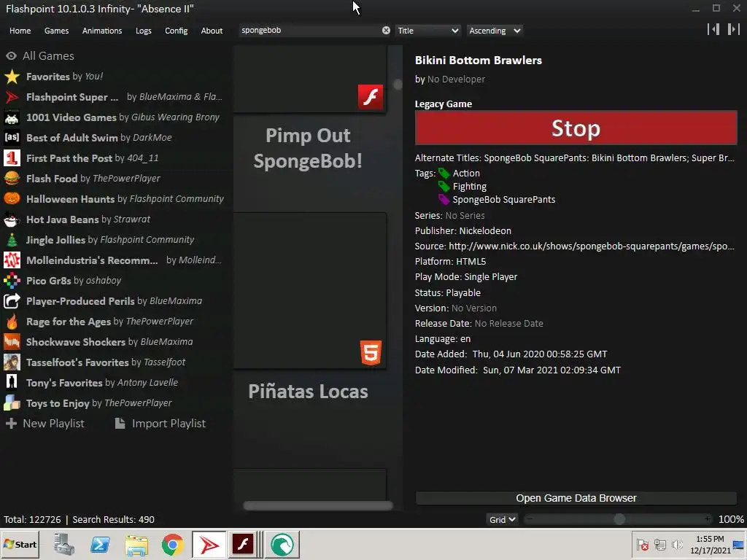Open PowerShell from the taskbar
The height and width of the screenshot is (560, 747).
coord(101,545)
